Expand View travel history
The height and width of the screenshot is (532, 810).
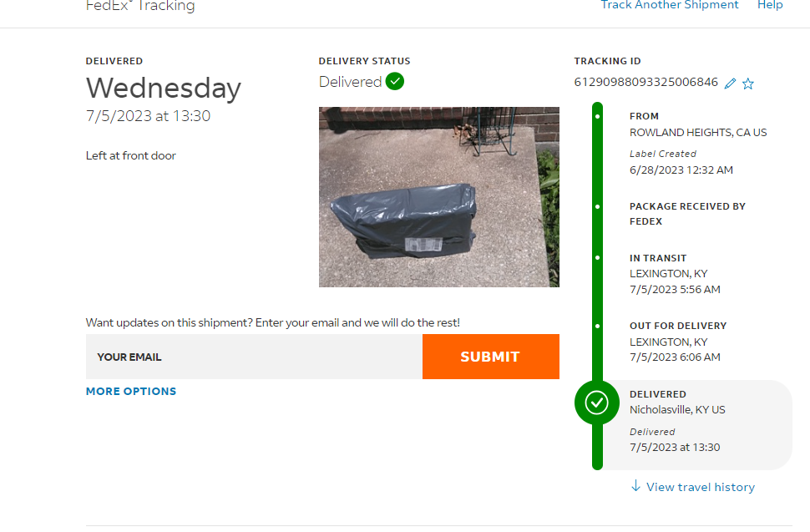(x=700, y=487)
